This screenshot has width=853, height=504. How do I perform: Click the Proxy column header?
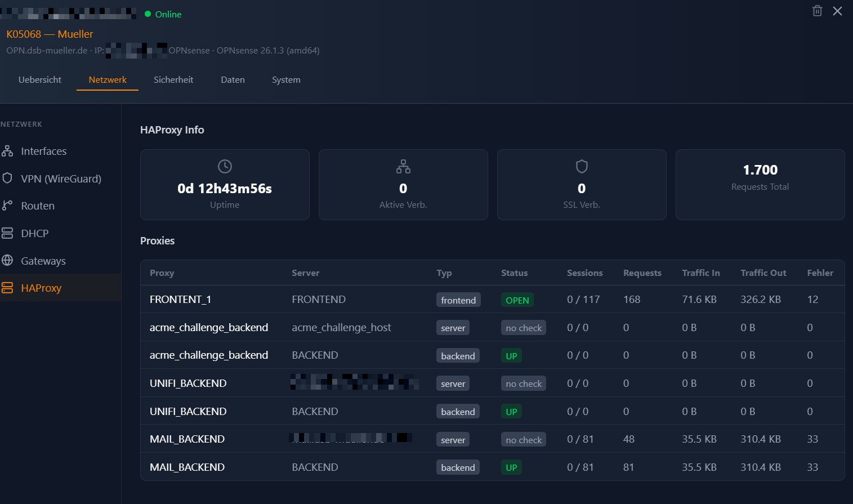pyautogui.click(x=162, y=273)
